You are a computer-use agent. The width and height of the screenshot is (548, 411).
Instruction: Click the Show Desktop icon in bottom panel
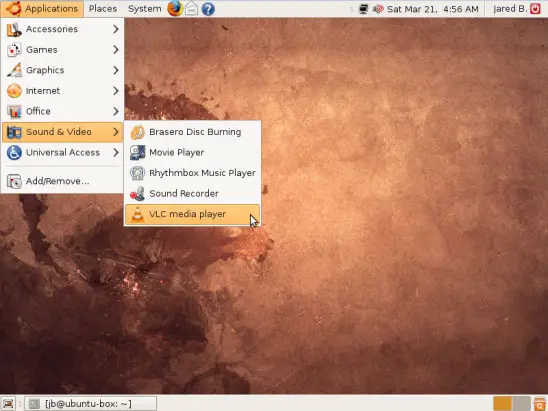click(x=8, y=404)
